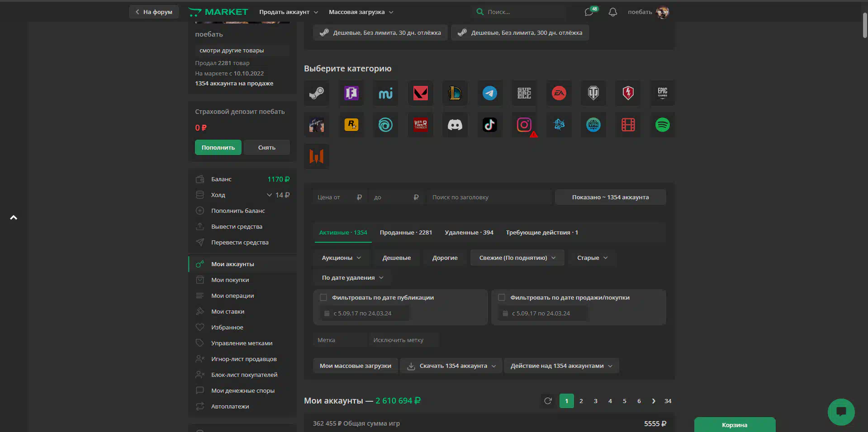Screen dimensions: 868x432
Task: Open the Массовая загрузка dropdown
Action: (x=361, y=12)
